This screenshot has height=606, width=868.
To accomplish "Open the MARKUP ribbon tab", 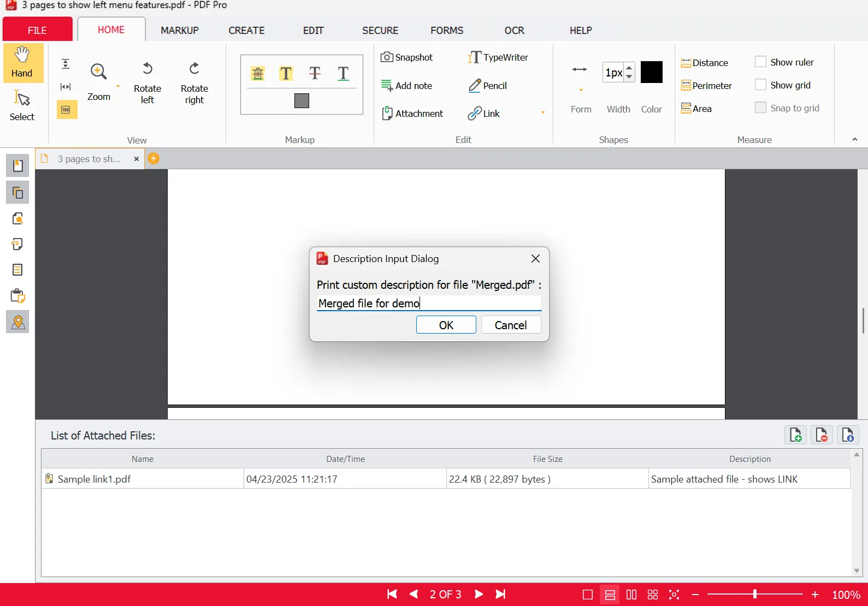I will coord(180,31).
